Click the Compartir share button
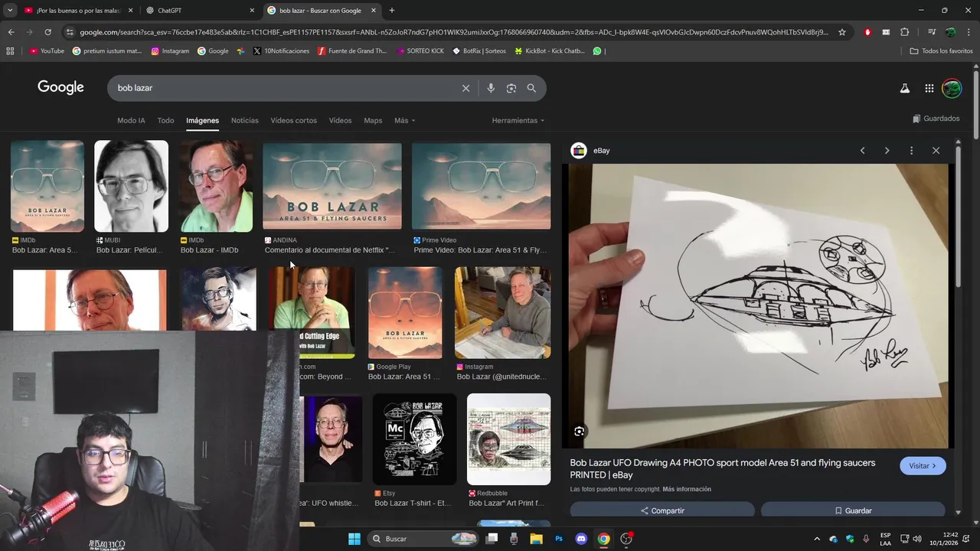 tap(662, 510)
